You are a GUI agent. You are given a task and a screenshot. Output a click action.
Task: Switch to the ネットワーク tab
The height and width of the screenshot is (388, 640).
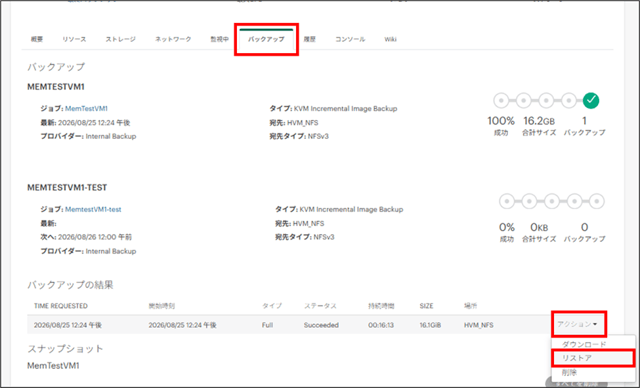pos(173,39)
